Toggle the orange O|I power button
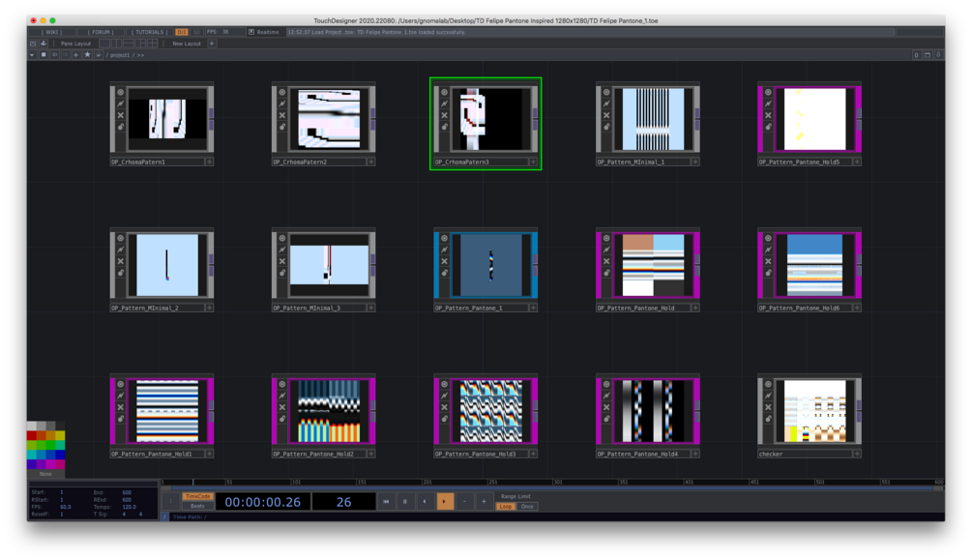 pos(181,32)
